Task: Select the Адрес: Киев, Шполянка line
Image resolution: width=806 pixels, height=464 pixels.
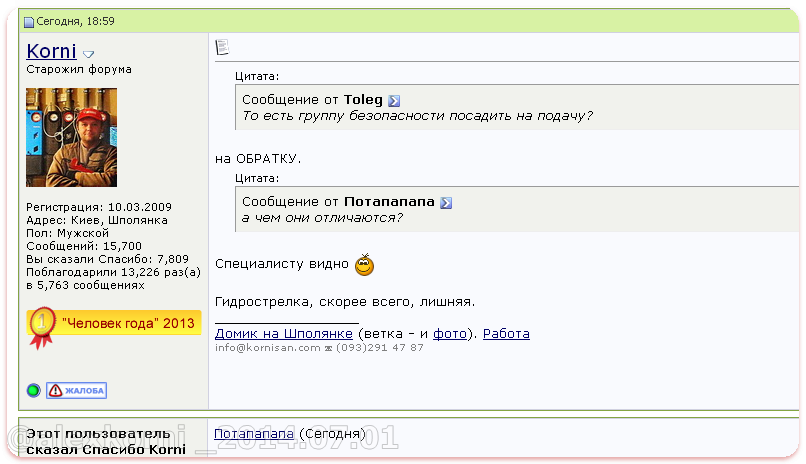Action: [x=97, y=220]
